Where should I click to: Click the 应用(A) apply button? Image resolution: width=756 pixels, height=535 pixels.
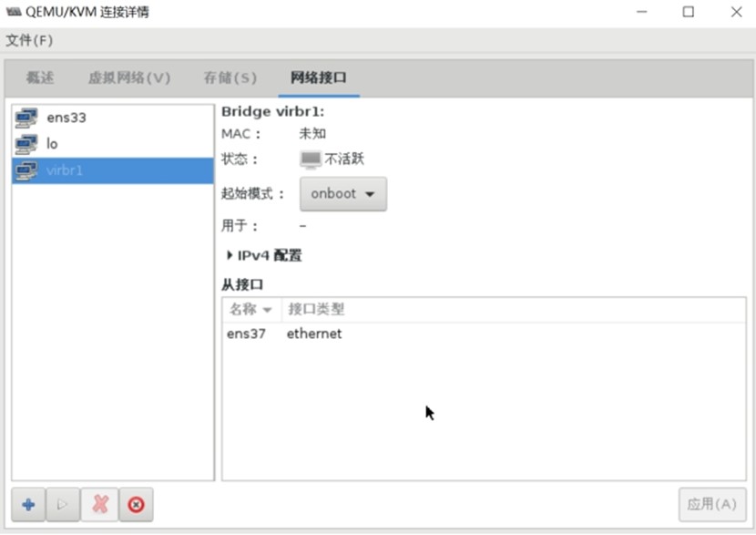pyautogui.click(x=711, y=504)
